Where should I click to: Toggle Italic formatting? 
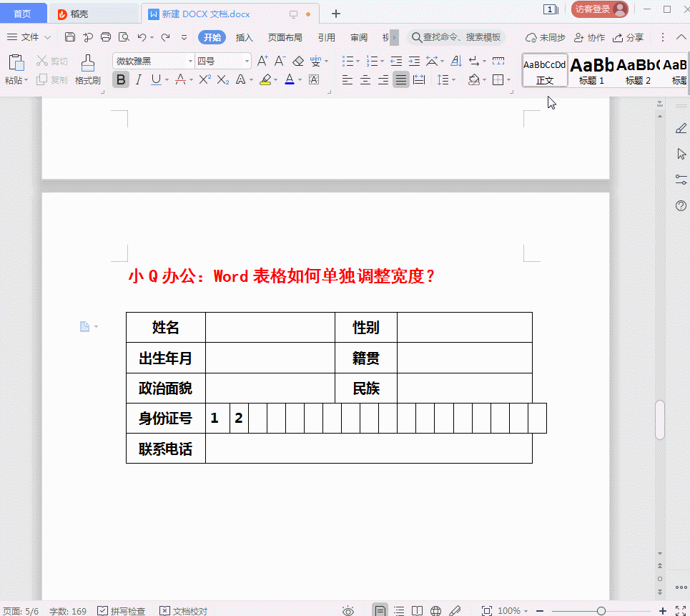click(139, 79)
